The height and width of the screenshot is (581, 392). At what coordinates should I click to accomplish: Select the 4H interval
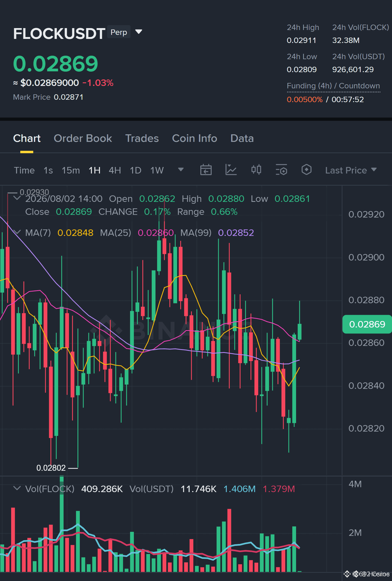(x=115, y=170)
